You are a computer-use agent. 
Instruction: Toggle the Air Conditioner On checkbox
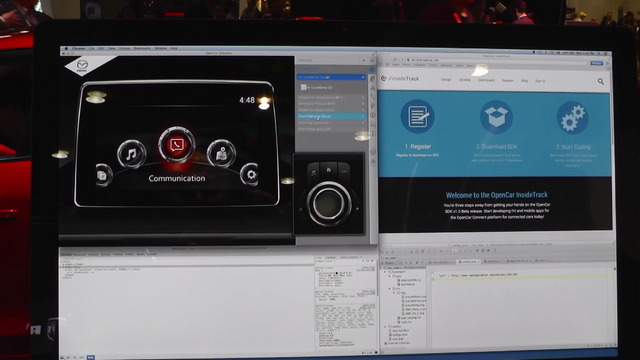(x=303, y=87)
